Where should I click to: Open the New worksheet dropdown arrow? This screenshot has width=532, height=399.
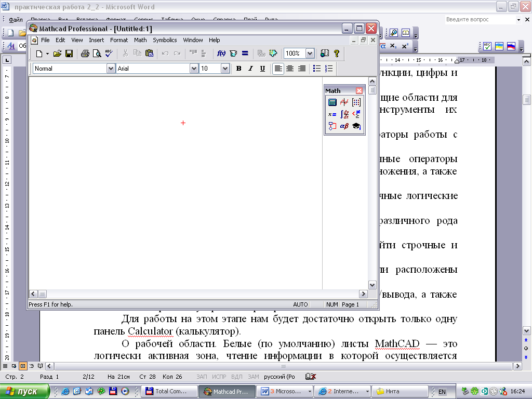[x=47, y=54]
